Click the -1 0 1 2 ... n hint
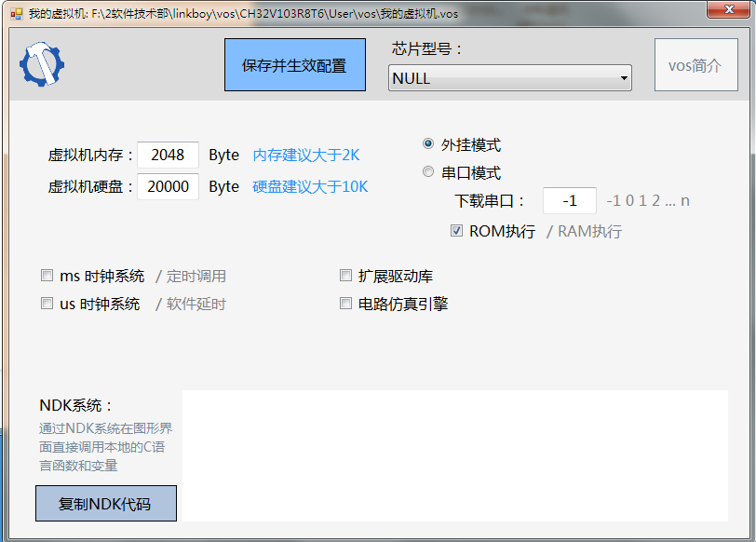The width and height of the screenshot is (756, 542). click(647, 200)
